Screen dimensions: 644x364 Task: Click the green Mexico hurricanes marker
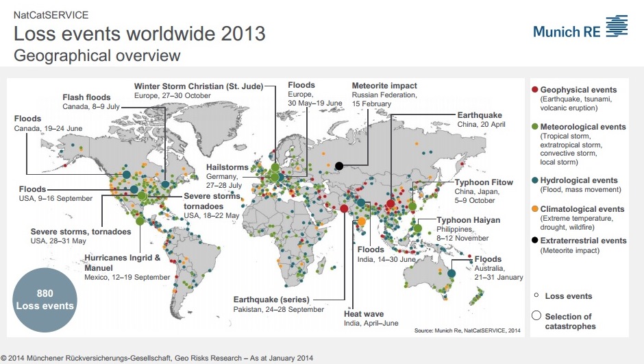140,221
